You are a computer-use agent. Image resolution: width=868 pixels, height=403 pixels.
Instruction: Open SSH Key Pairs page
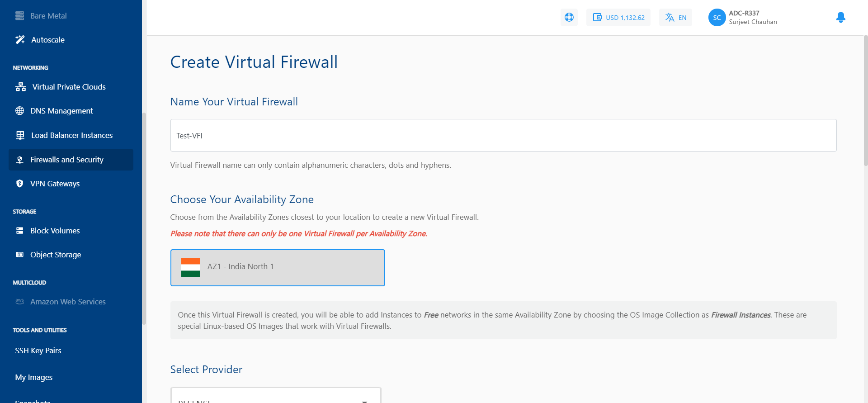click(38, 351)
